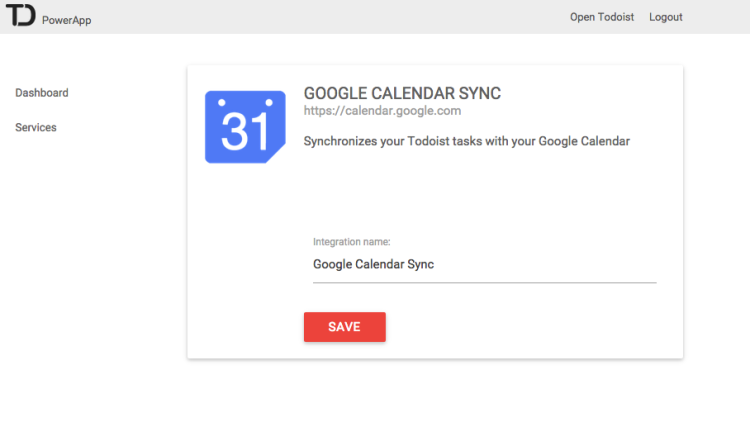Image resolution: width=750 pixels, height=427 pixels.
Task: Click the red SAVE button
Action: click(345, 327)
